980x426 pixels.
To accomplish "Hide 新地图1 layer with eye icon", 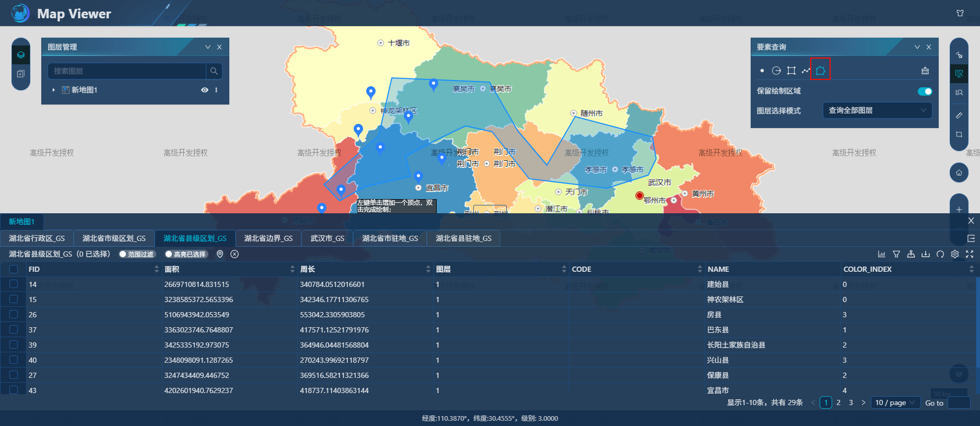I will [x=205, y=90].
